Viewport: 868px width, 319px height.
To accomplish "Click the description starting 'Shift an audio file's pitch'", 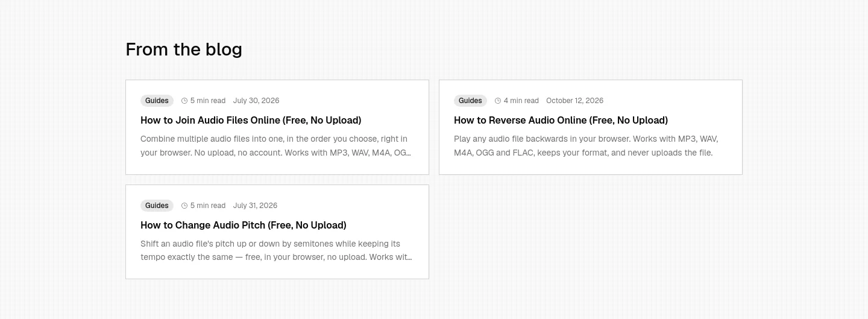I will click(276, 250).
